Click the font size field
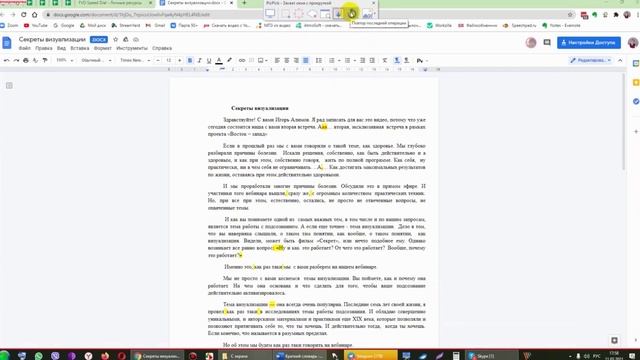The image size is (640, 360). [x=169, y=60]
